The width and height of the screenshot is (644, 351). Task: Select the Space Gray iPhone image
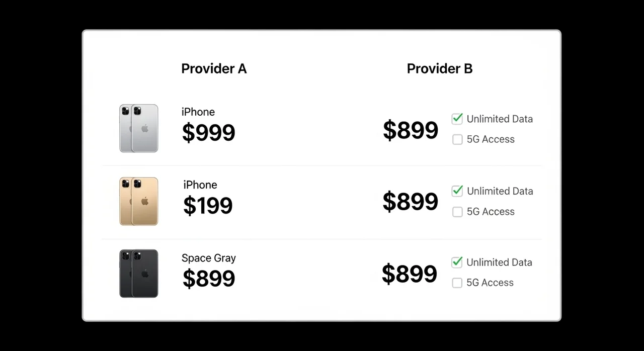(x=139, y=274)
